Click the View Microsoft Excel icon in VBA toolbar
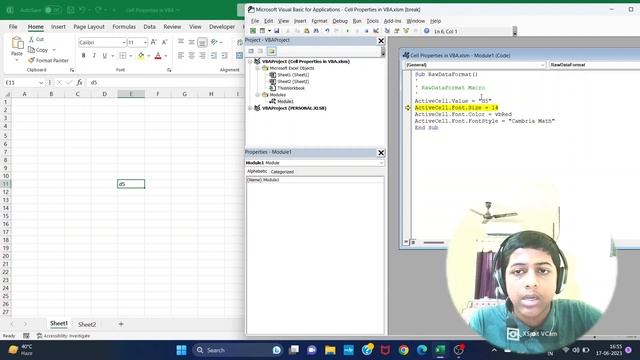This screenshot has height=360, width=640. [253, 31]
